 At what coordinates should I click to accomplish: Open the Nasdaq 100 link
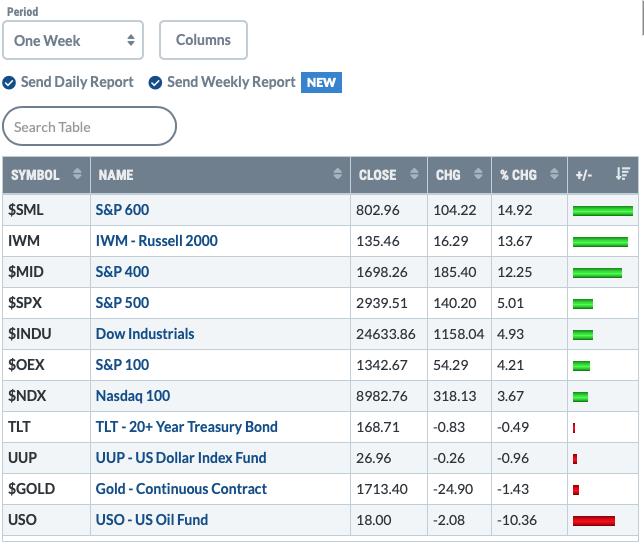click(133, 396)
